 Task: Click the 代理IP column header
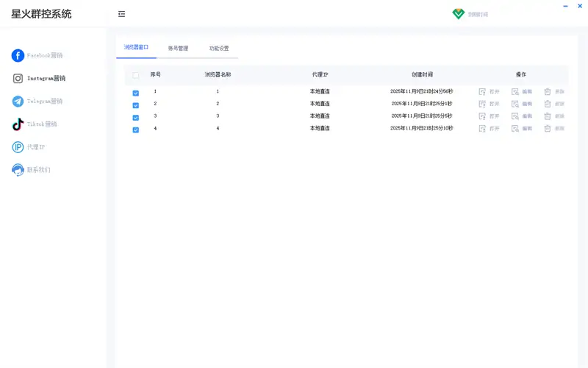[x=320, y=75]
